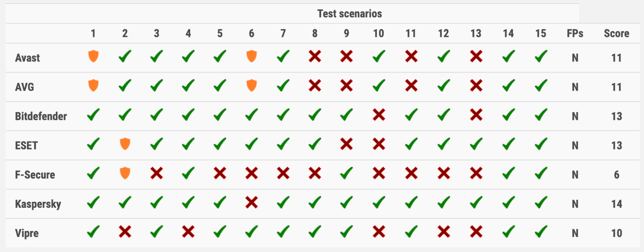Click the Score column header
644x252 pixels.
click(617, 33)
